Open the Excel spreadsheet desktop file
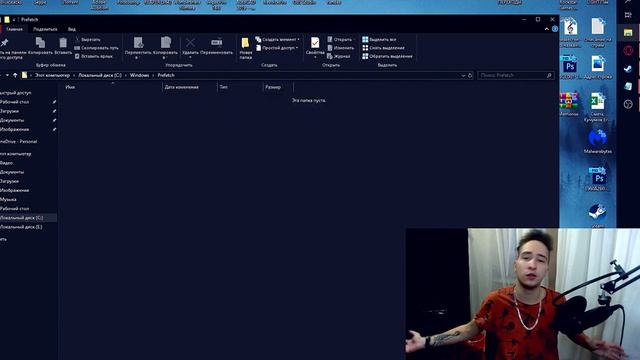Viewport: 640px width, 360px height. click(598, 107)
